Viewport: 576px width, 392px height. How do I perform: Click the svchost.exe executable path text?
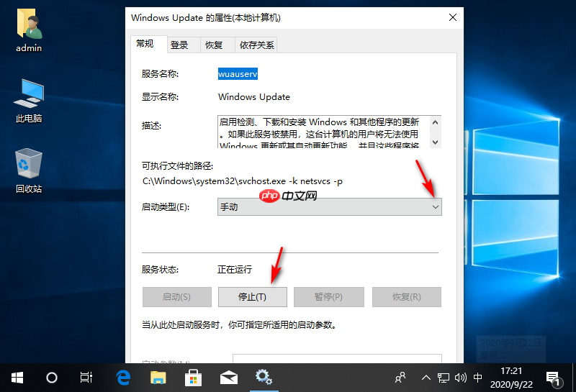pos(243,181)
